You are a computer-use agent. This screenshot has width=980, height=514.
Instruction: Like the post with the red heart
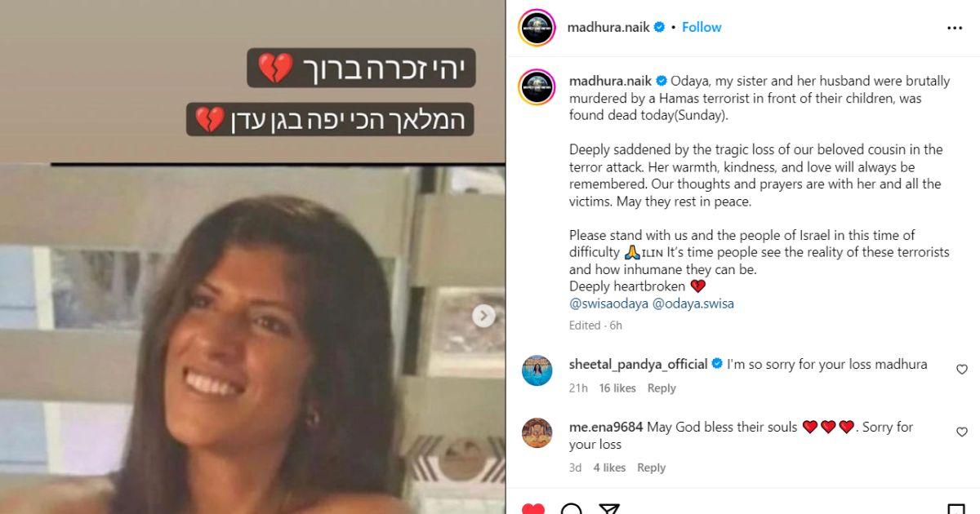point(532,509)
